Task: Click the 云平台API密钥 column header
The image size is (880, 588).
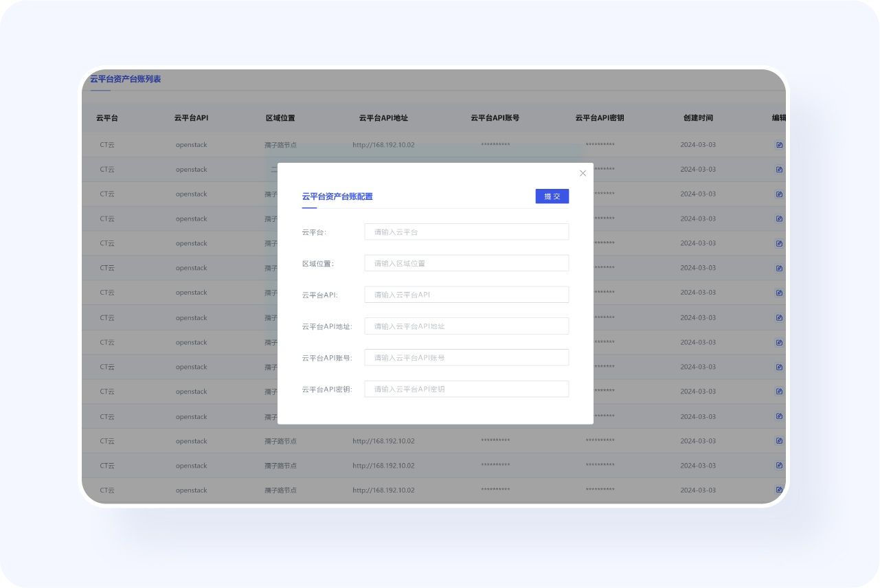Action: [x=600, y=118]
